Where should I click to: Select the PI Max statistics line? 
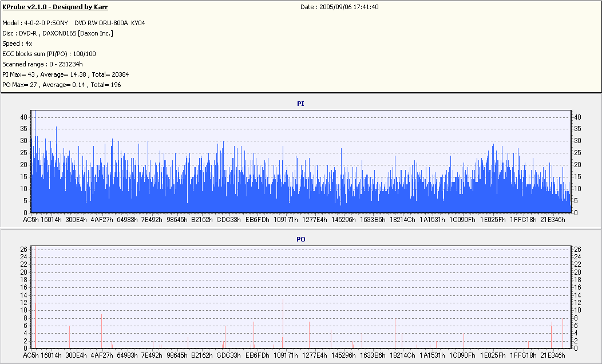tap(65, 74)
